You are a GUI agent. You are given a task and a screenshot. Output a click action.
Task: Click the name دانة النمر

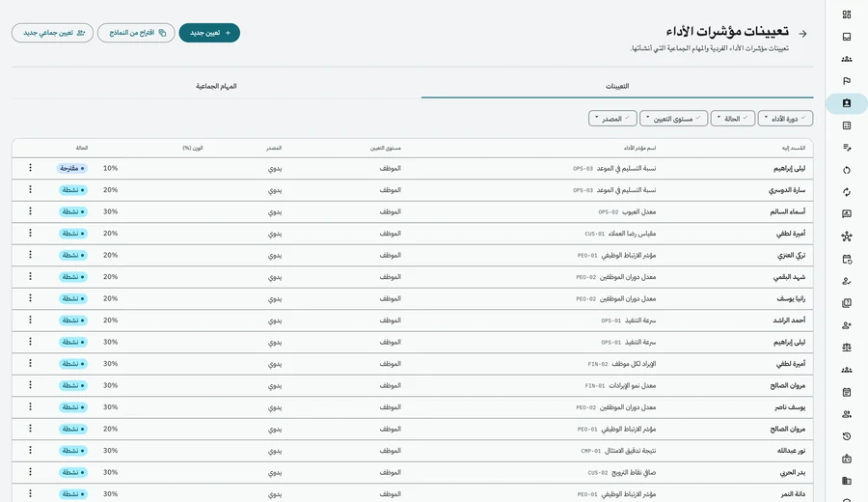[793, 493]
